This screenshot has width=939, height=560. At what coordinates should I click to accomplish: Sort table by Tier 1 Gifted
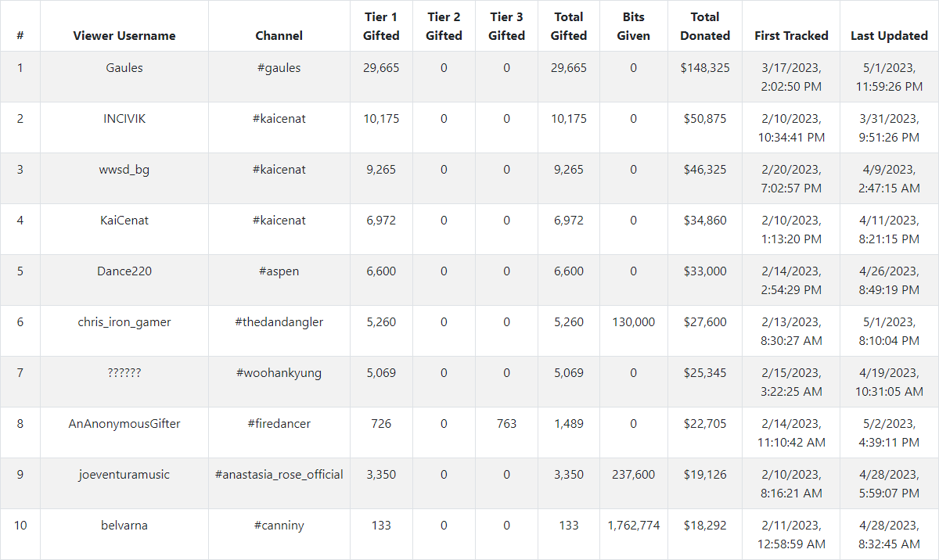pyautogui.click(x=381, y=27)
